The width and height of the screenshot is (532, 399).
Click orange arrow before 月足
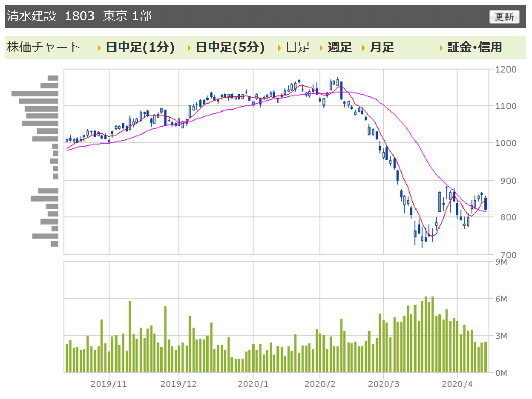[x=364, y=48]
